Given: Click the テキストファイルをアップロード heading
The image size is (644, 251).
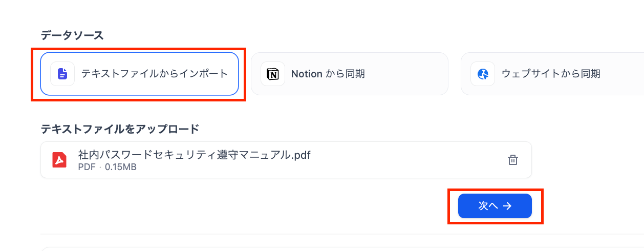Looking at the screenshot, I should [x=120, y=129].
